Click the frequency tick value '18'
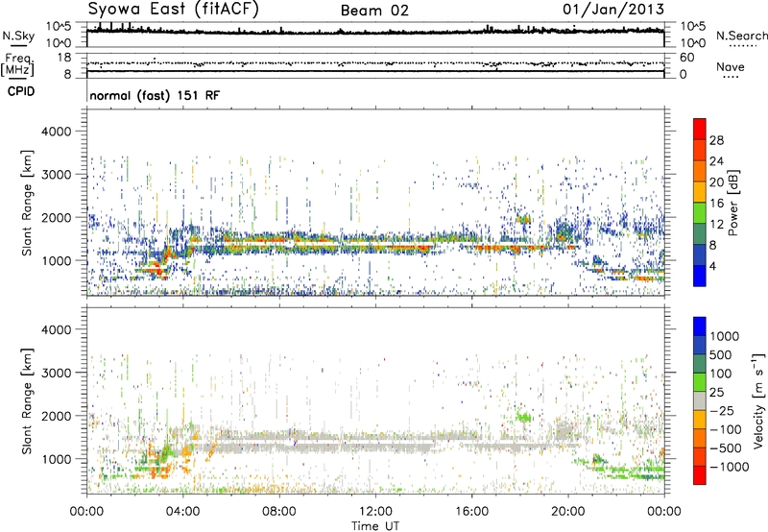 pos(64,58)
